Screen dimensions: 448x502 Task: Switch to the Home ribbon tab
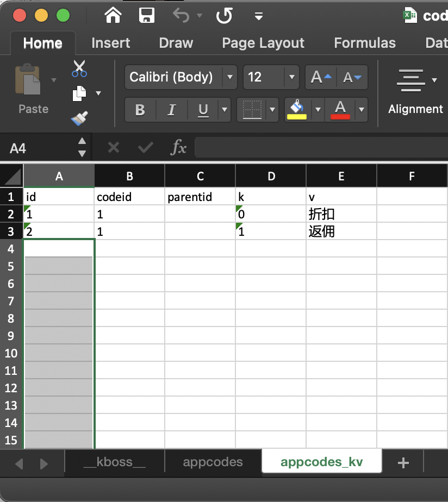point(43,43)
